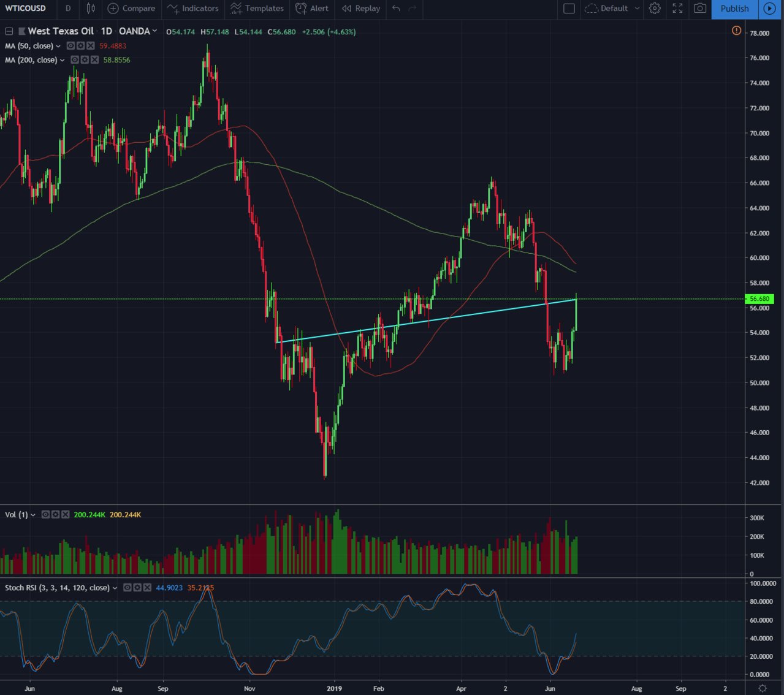This screenshot has width=784, height=695.
Task: Click the MA 200 value 58.8556
Action: (116, 60)
